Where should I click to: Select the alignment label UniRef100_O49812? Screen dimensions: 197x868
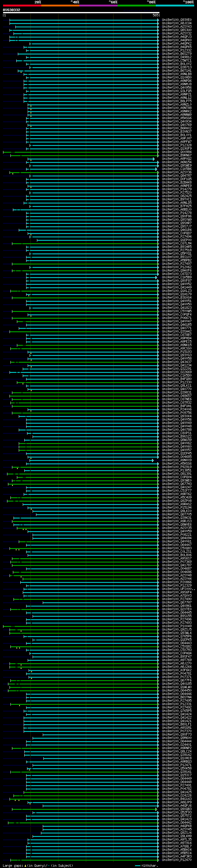click(177, 57)
